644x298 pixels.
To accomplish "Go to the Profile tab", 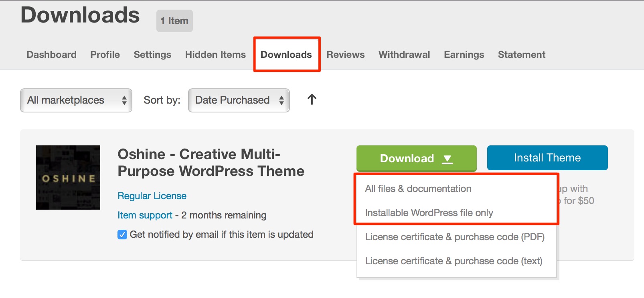I will [x=105, y=55].
